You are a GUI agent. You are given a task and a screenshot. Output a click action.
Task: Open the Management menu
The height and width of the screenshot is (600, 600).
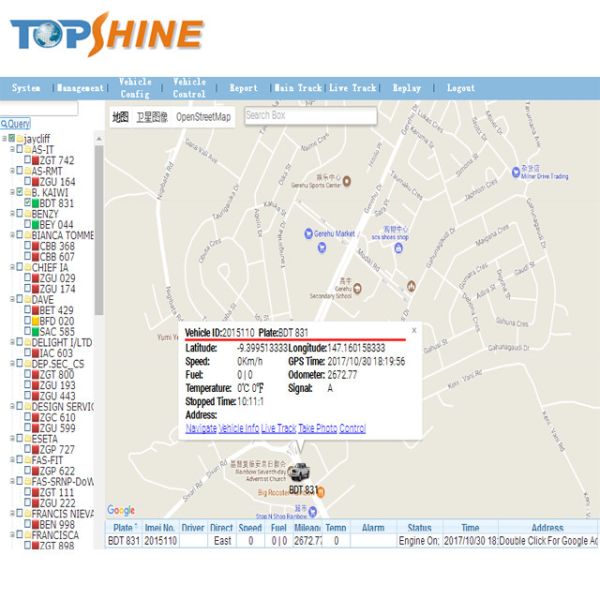(80, 88)
